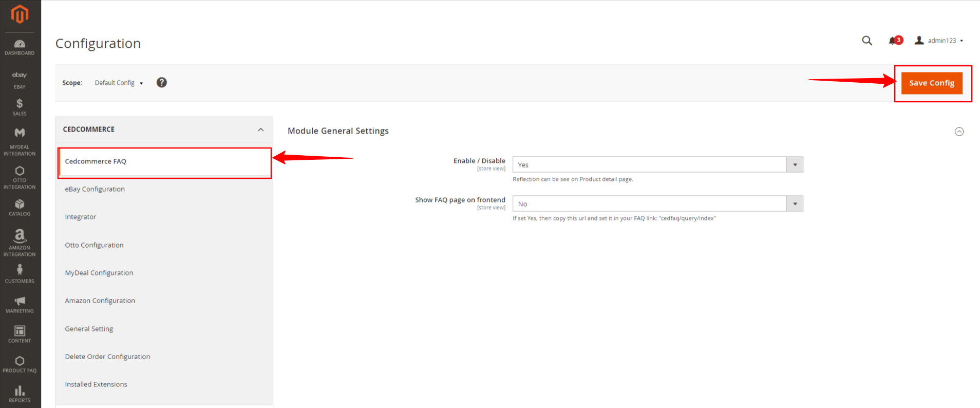The image size is (980, 408).
Task: Select eBay Configuration tab
Action: click(164, 189)
